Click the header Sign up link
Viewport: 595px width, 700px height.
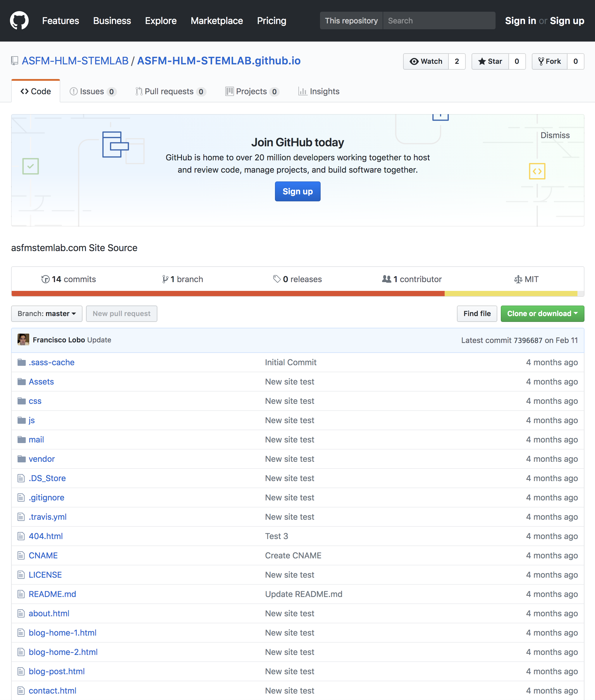pos(567,20)
